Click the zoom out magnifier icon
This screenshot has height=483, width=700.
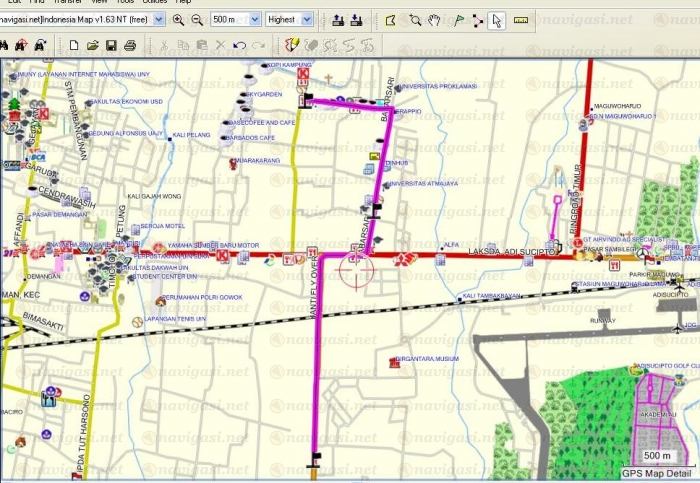click(197, 19)
